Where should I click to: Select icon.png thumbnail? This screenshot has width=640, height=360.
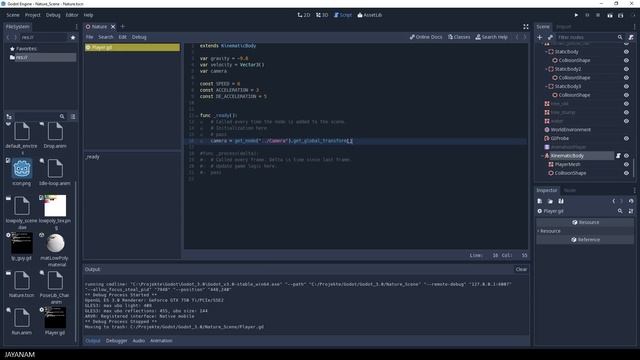(22, 168)
